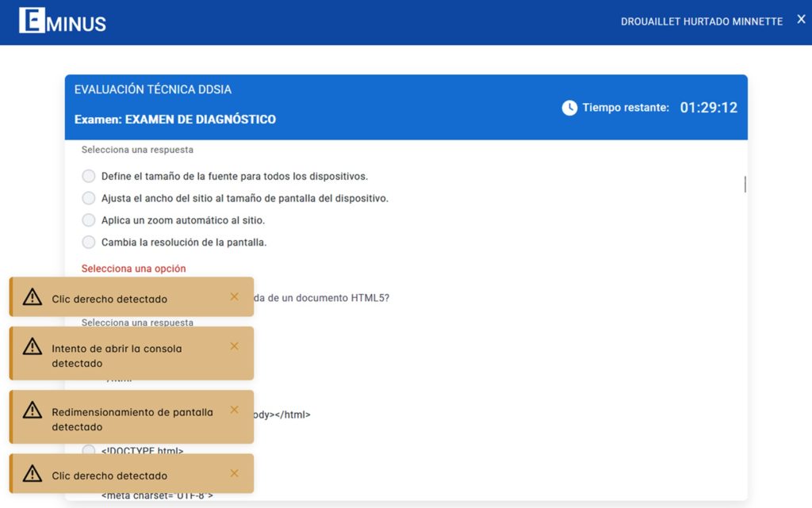Close the exam using header X button
Viewport: 812px width, 508px height.
coord(801,20)
